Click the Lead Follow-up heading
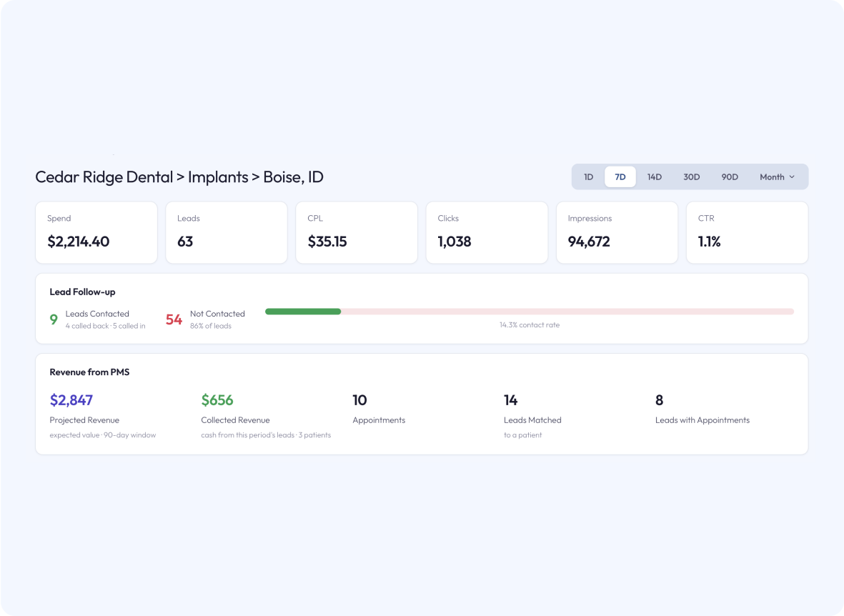The height and width of the screenshot is (616, 844). click(x=82, y=292)
